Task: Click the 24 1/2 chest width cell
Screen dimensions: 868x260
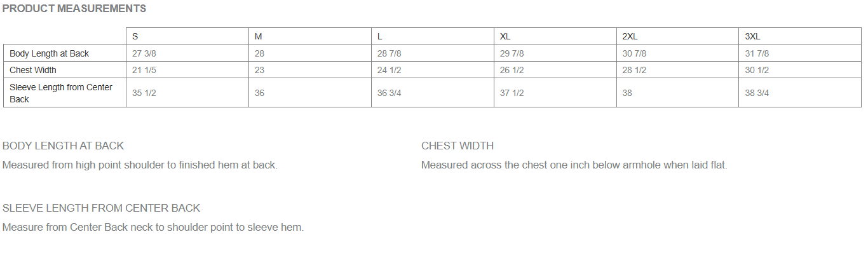Action: (389, 70)
